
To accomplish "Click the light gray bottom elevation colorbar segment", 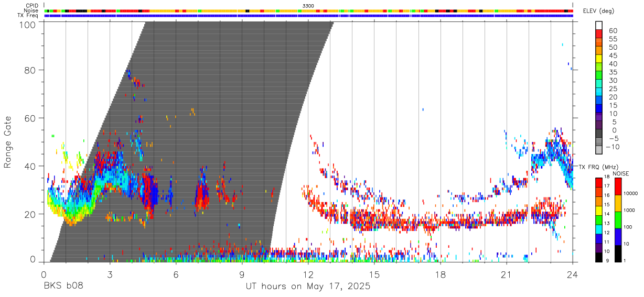I will tap(599, 149).
